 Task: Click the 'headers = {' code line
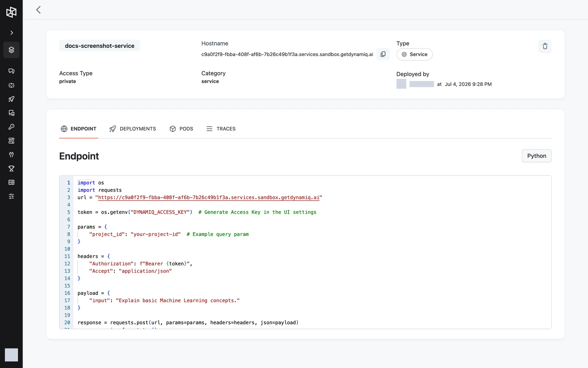pos(94,256)
